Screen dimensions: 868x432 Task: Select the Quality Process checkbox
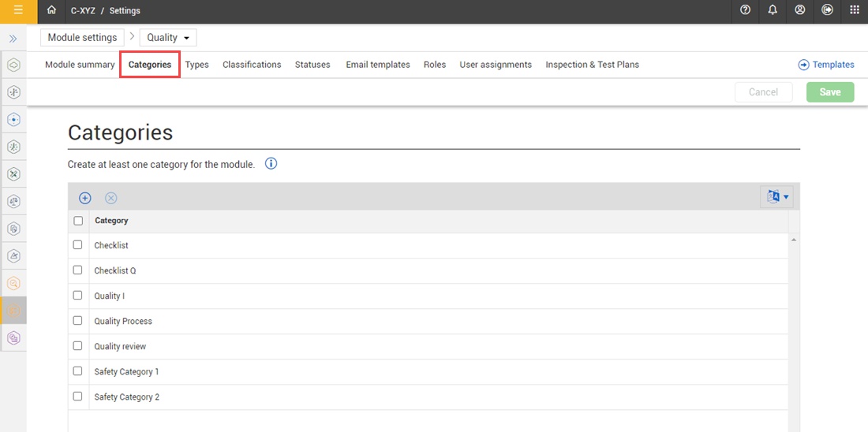pyautogui.click(x=78, y=321)
